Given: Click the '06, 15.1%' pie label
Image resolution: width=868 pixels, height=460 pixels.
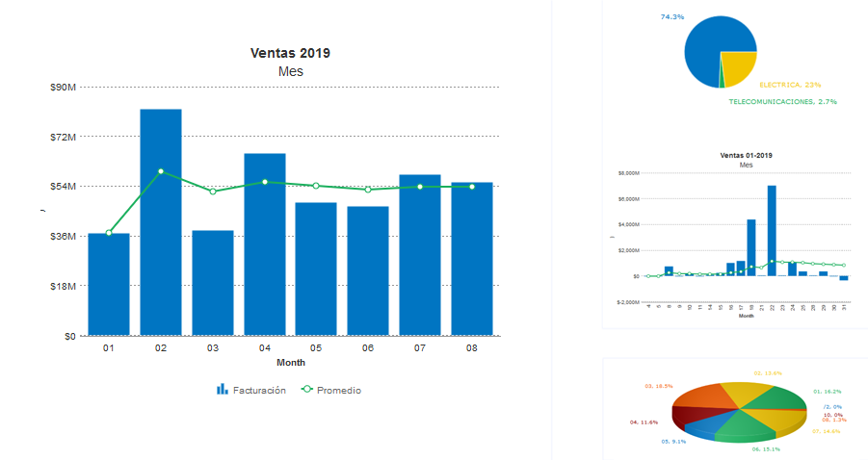Looking at the screenshot, I should pos(766,449).
